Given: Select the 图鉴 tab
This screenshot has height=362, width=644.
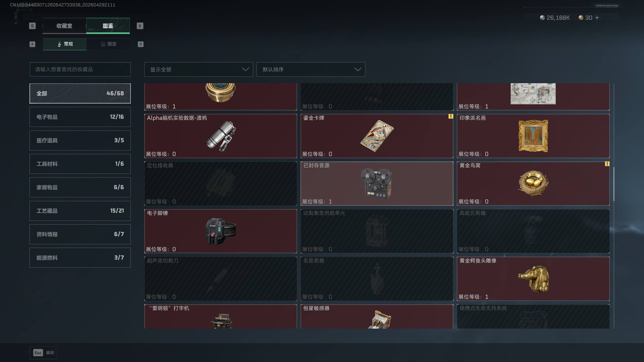Looking at the screenshot, I should point(108,26).
